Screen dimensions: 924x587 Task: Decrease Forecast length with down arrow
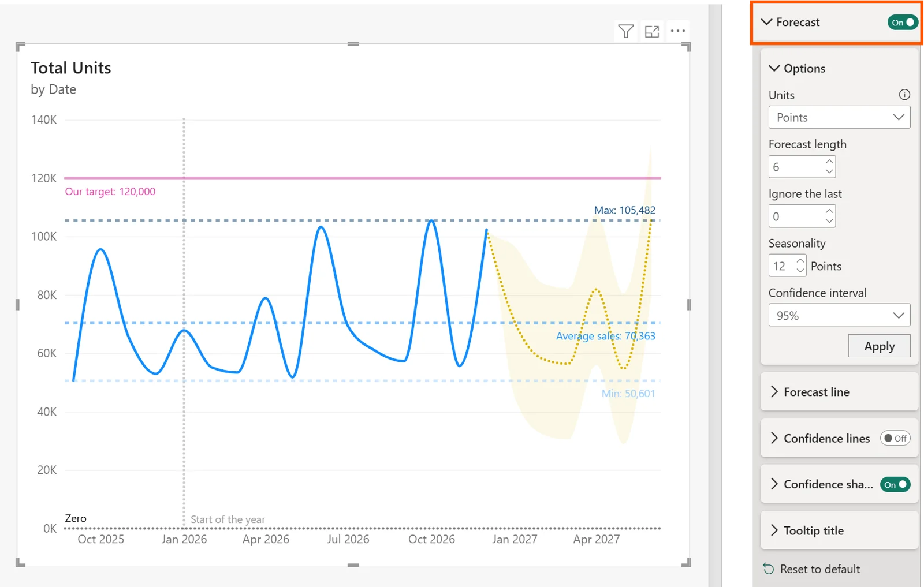pos(829,171)
